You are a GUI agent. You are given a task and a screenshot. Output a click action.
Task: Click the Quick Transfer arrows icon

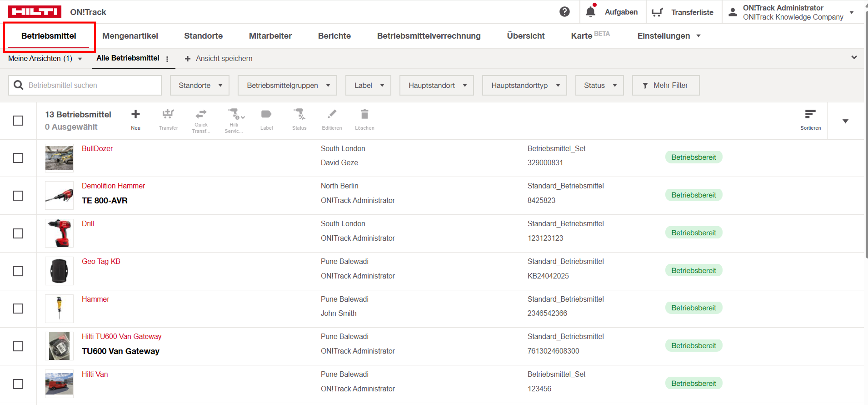click(201, 114)
